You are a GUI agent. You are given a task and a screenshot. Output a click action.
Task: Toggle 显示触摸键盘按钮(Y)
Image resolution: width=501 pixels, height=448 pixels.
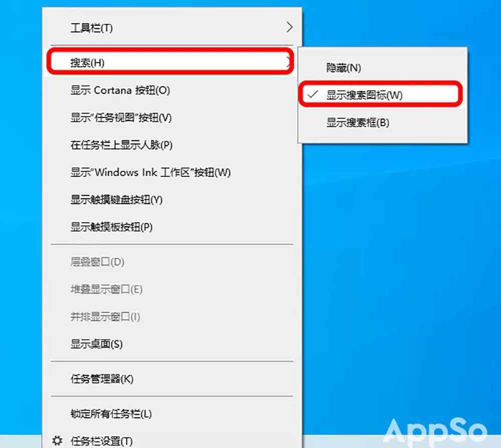tap(171, 200)
